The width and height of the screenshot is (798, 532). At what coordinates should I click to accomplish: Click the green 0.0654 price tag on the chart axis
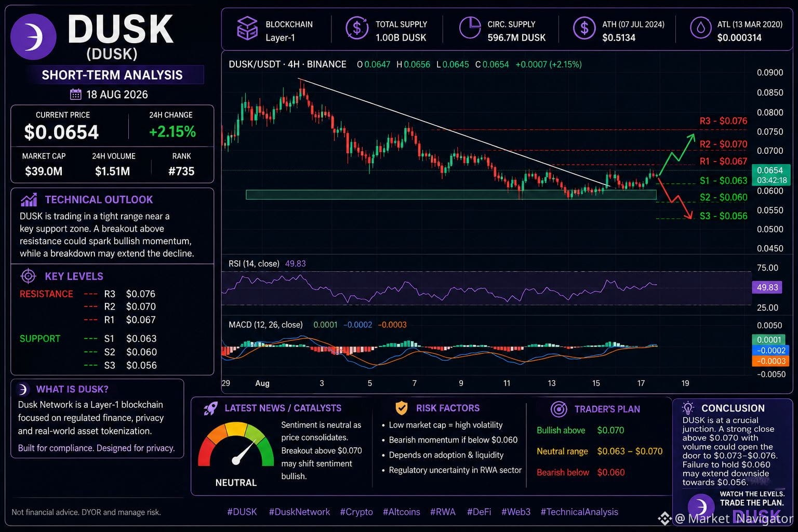click(x=771, y=175)
